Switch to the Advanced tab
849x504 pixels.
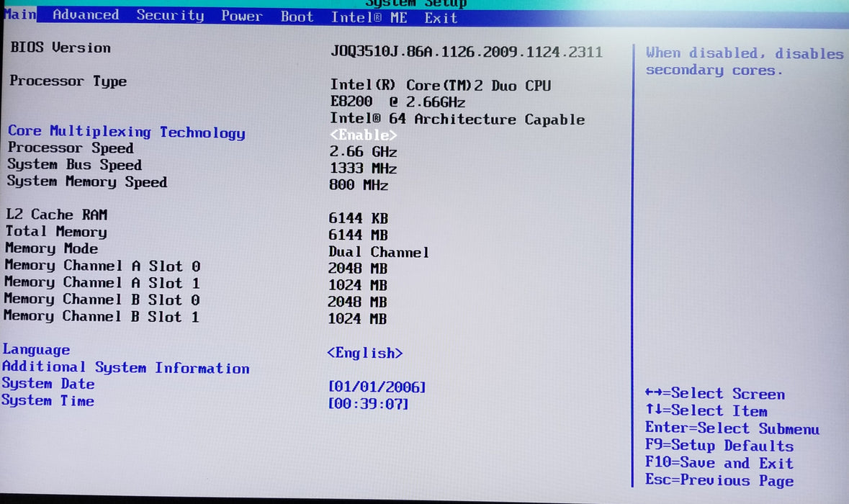(86, 14)
